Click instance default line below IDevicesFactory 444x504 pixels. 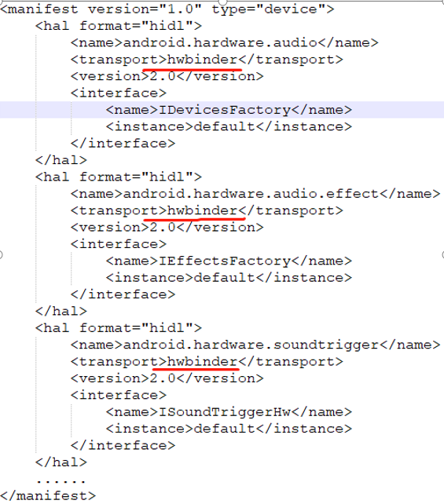coord(229,126)
